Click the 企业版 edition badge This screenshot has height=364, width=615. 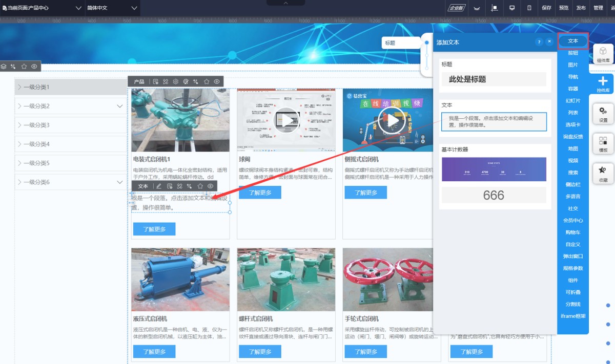456,8
